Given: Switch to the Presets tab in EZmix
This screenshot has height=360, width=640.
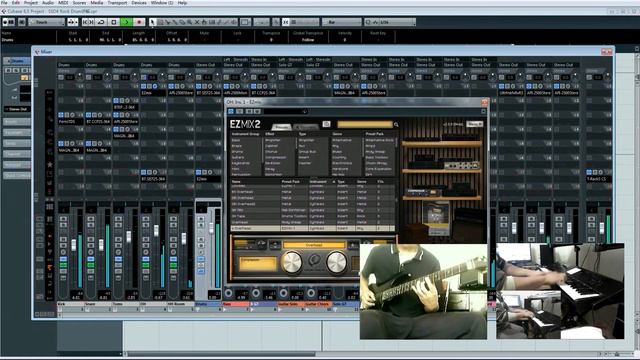Looking at the screenshot, I should (x=281, y=127).
